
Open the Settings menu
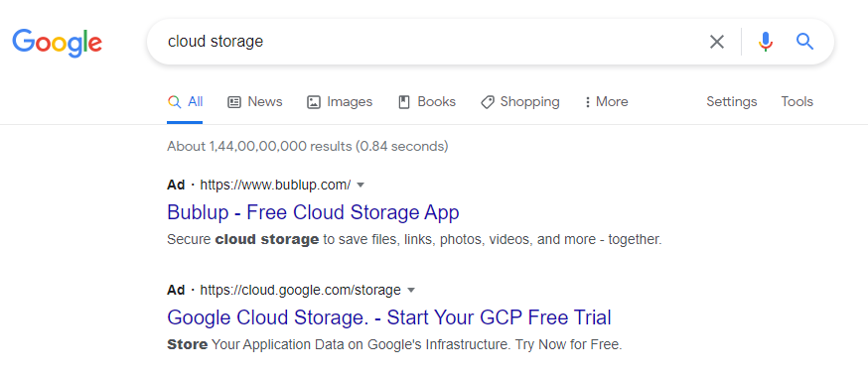tap(731, 102)
